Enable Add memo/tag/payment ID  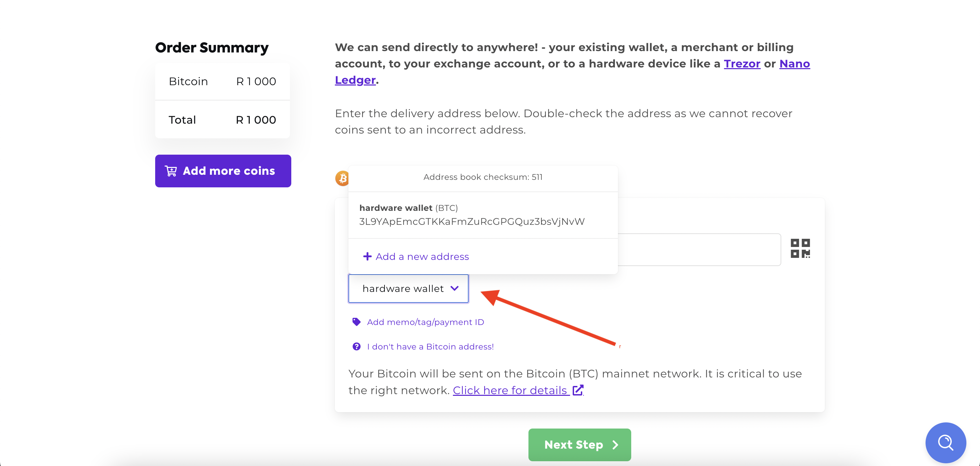tap(425, 322)
